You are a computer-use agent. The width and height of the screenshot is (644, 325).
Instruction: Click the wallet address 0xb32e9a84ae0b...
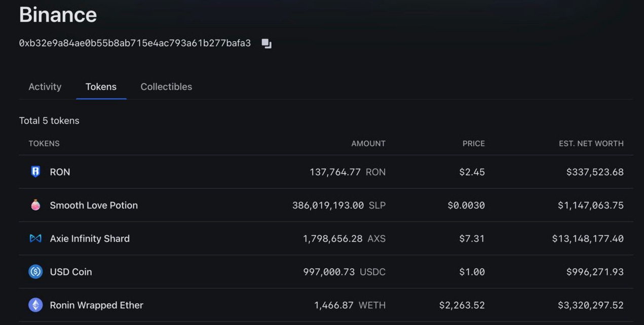(x=135, y=44)
